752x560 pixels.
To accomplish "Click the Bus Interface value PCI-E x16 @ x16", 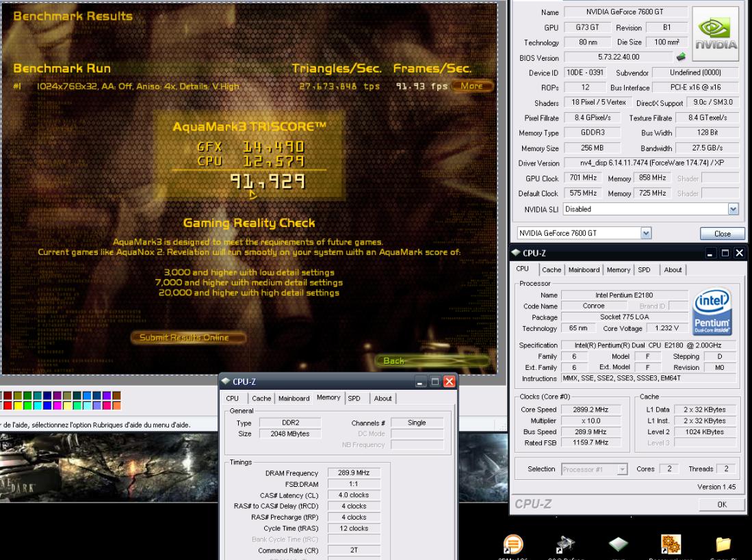I will [x=695, y=88].
